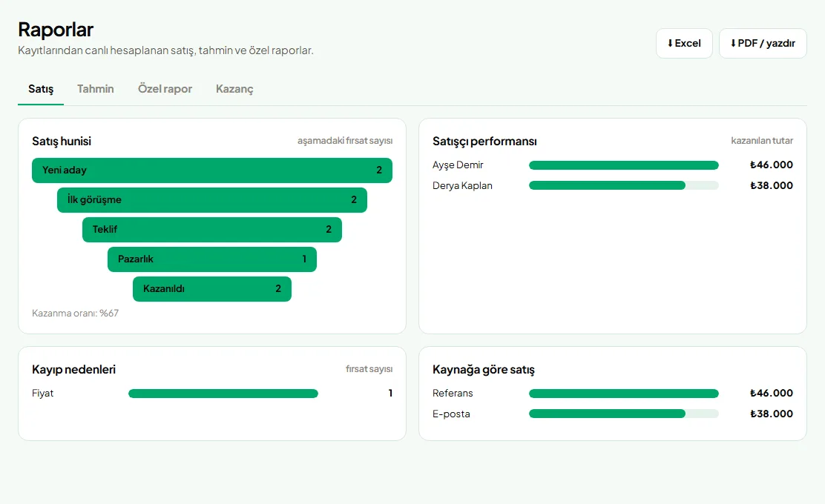
Task: Click the Teklif funnel stage bar
Action: coord(212,230)
